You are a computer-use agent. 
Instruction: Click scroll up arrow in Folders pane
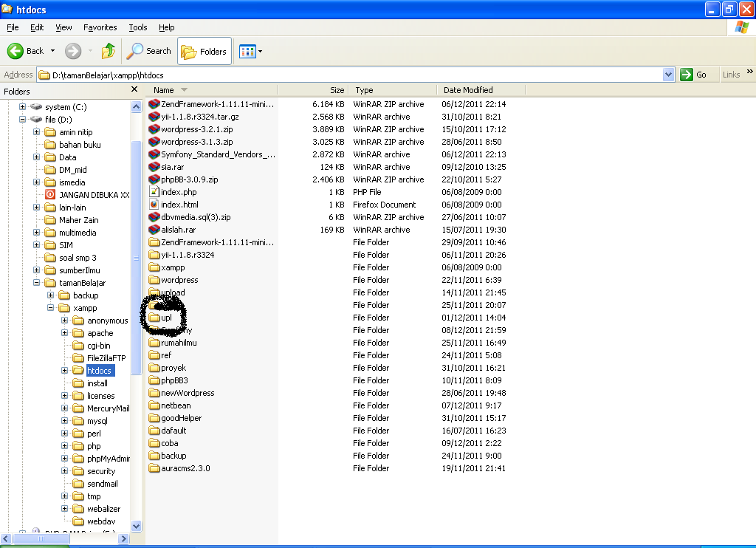(137, 106)
